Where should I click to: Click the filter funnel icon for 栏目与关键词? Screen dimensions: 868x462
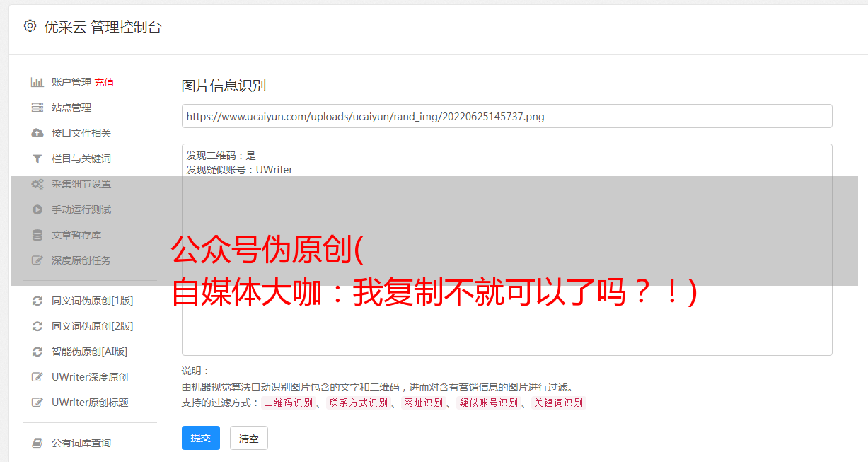pos(37,158)
